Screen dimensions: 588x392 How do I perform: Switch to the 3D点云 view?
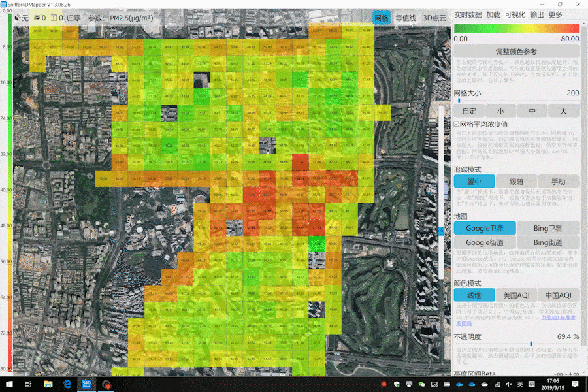(434, 18)
